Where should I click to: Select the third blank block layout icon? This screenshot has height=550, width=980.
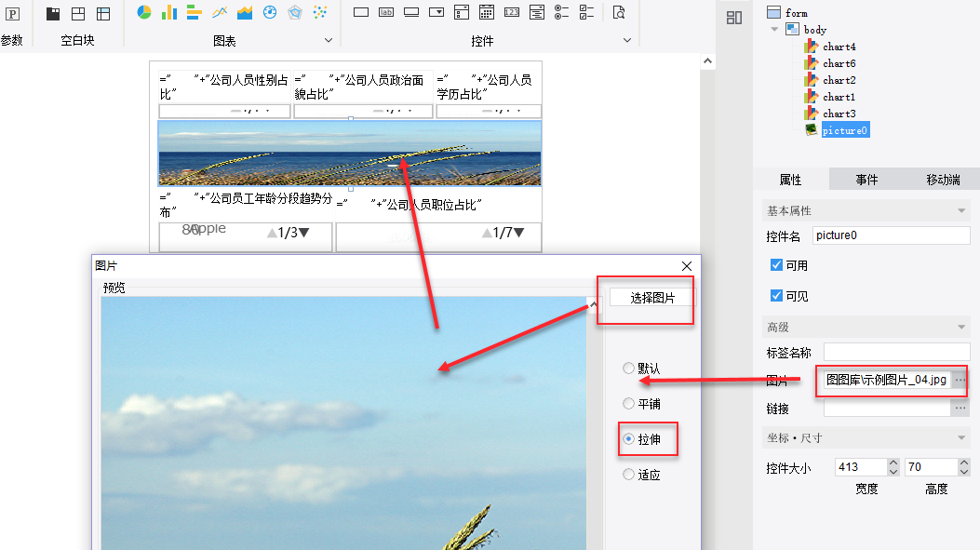coord(103,13)
